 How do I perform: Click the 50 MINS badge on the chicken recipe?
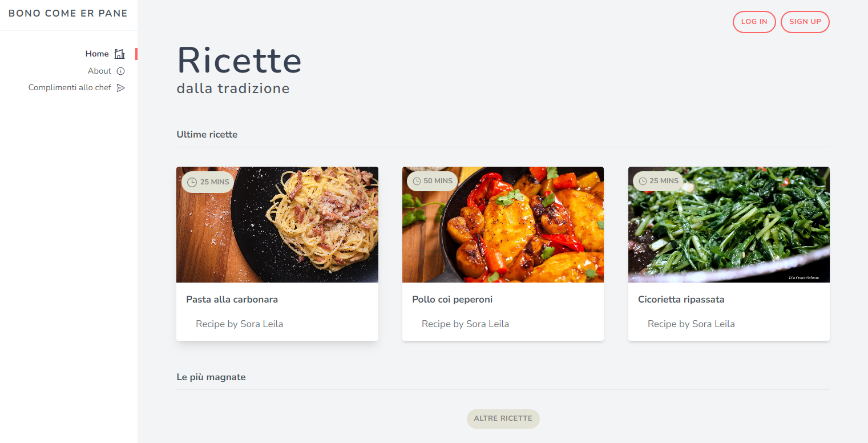pos(432,181)
